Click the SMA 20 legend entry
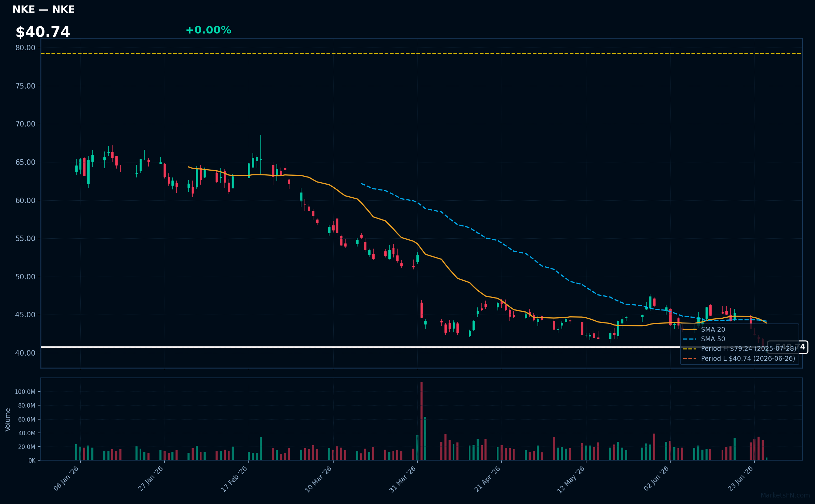 (704, 329)
